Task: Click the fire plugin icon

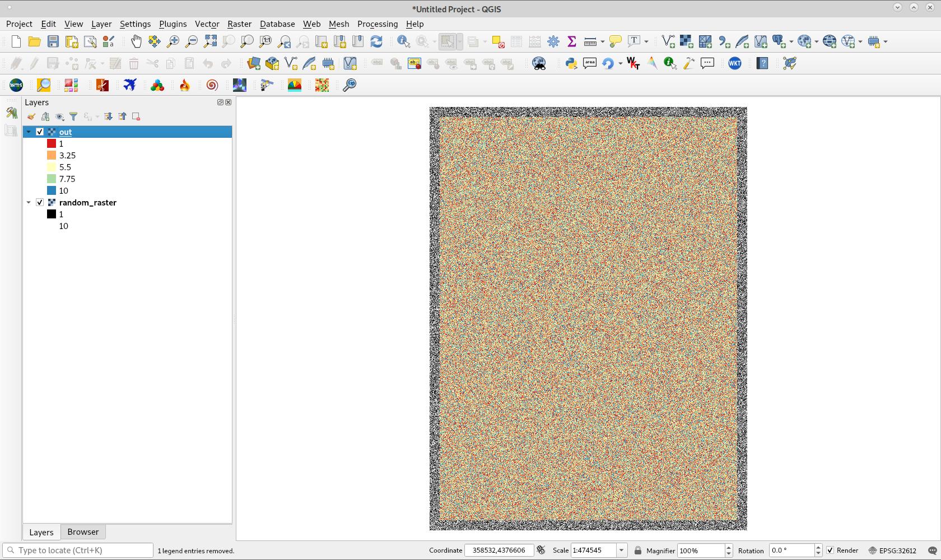Action: pyautogui.click(x=185, y=85)
